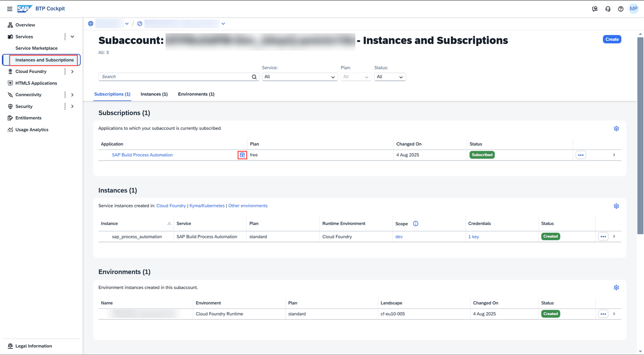644x355 pixels.
Task: Click the Connectivity sidebar icon
Action: click(x=10, y=95)
